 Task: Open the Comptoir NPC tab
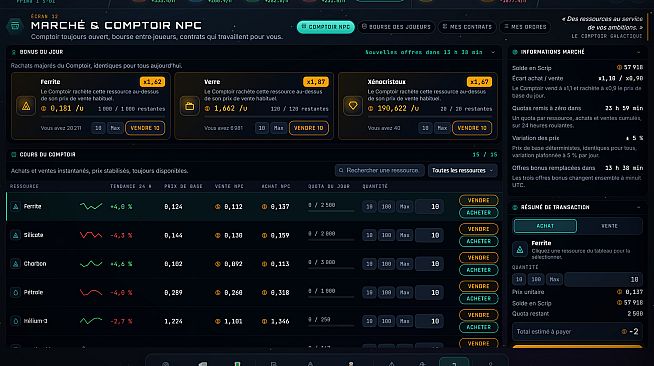pyautogui.click(x=326, y=27)
